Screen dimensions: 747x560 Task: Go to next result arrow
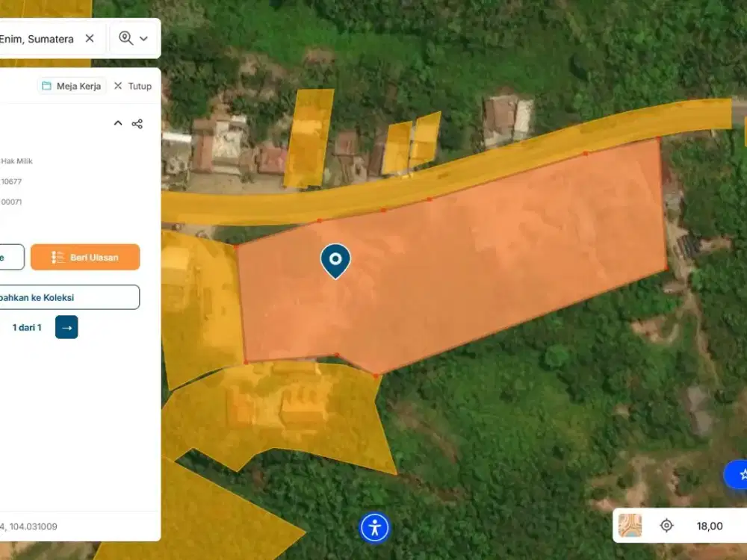pyautogui.click(x=66, y=327)
